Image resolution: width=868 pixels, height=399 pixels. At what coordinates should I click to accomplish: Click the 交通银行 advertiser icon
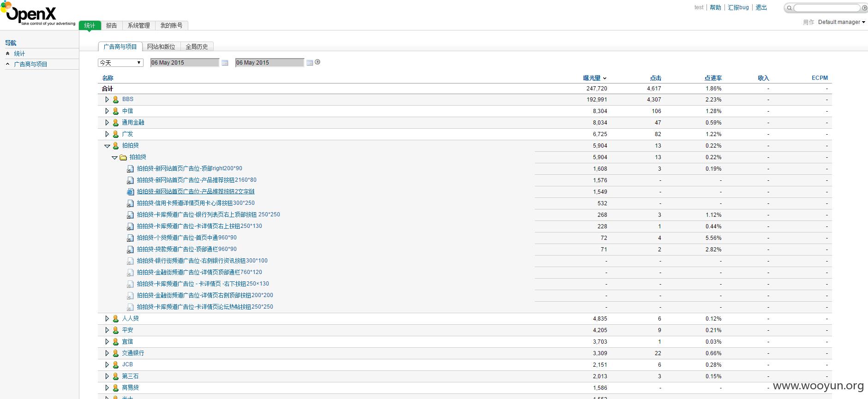pyautogui.click(x=116, y=353)
